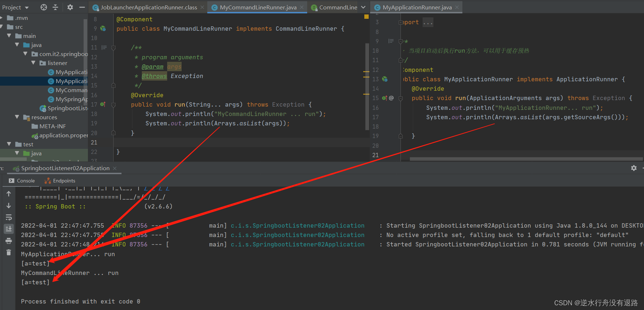The width and height of the screenshot is (644, 310).
Task: Click the vertical scrollbar of left editor
Action: [x=367, y=87]
